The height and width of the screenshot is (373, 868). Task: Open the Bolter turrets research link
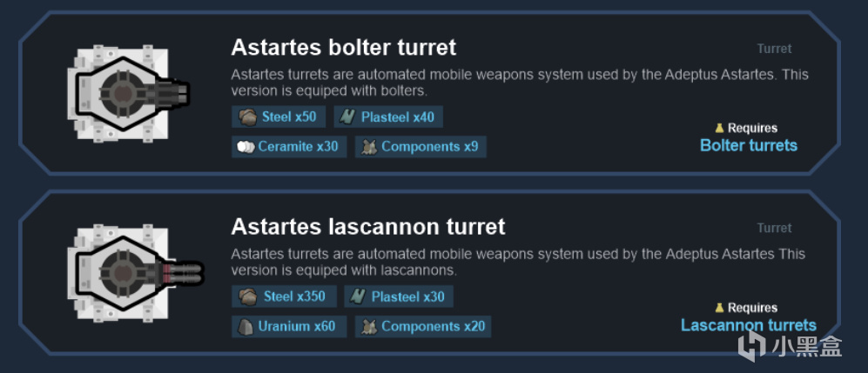748,145
